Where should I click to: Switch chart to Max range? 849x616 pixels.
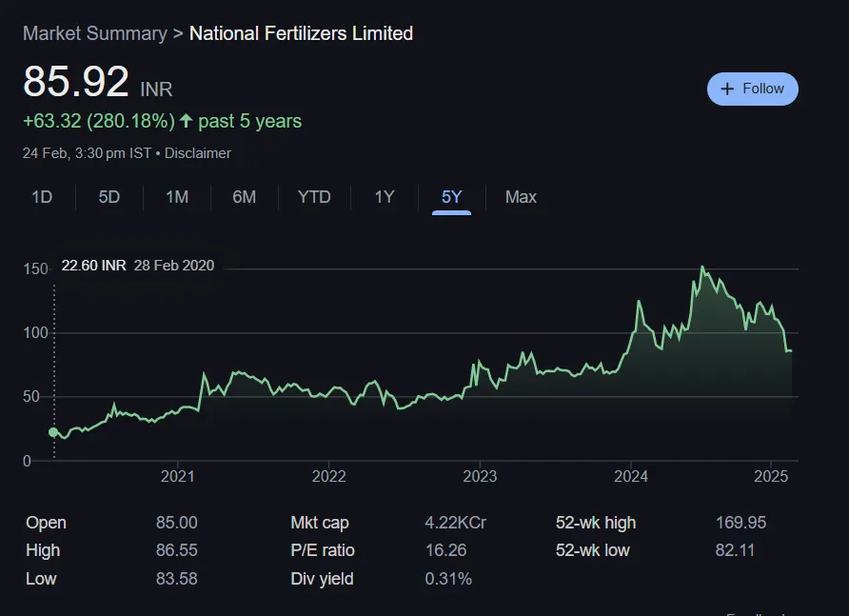521,197
